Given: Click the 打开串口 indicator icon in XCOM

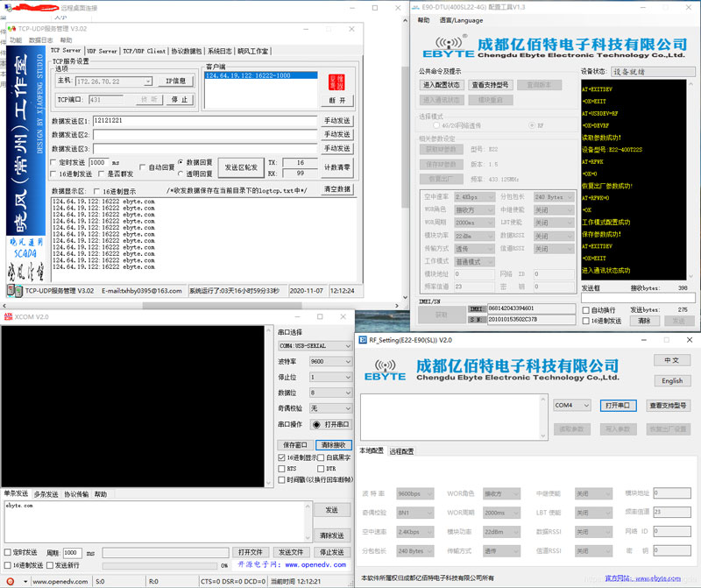Looking at the screenshot, I should click(316, 424).
